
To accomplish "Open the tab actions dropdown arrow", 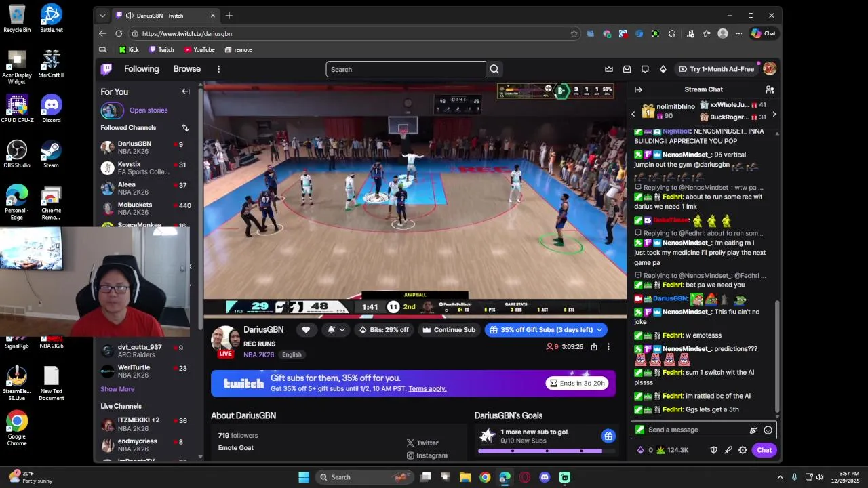I will [102, 15].
